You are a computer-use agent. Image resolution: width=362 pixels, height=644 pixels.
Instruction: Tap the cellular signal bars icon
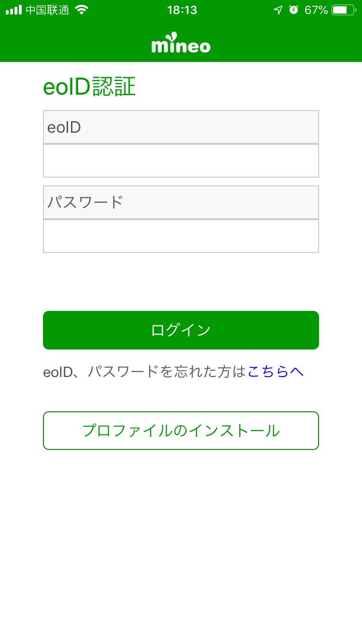(x=14, y=10)
